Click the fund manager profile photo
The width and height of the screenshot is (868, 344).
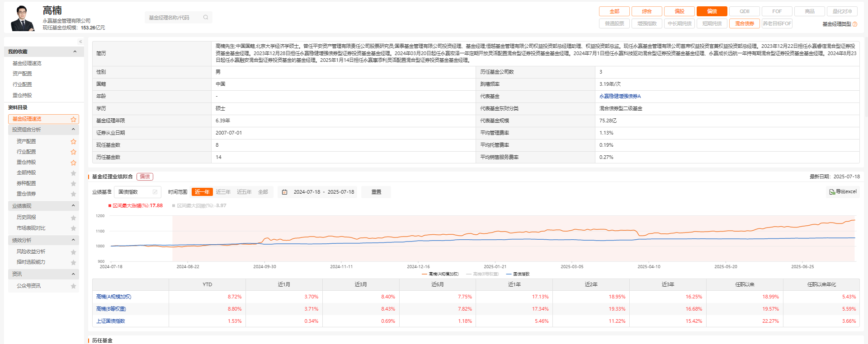click(x=22, y=18)
